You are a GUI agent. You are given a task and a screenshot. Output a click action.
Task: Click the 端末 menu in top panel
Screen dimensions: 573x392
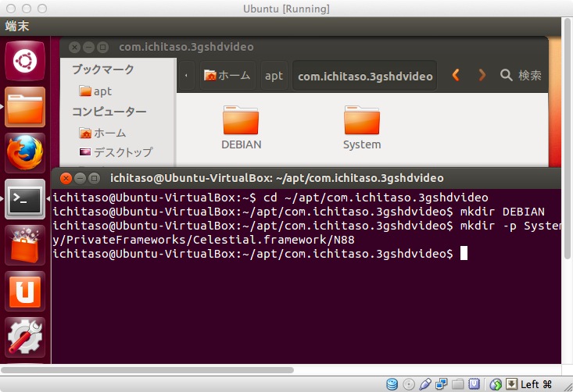pyautogui.click(x=17, y=27)
